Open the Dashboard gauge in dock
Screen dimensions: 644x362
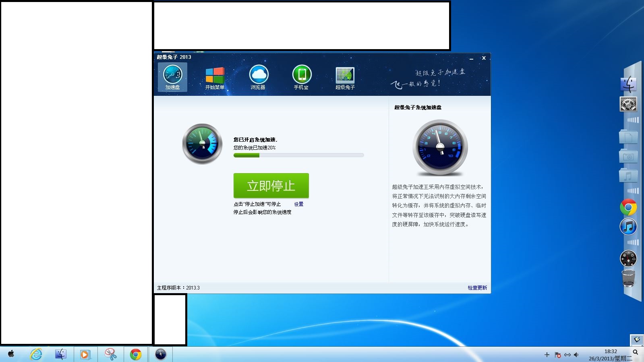[x=628, y=259]
